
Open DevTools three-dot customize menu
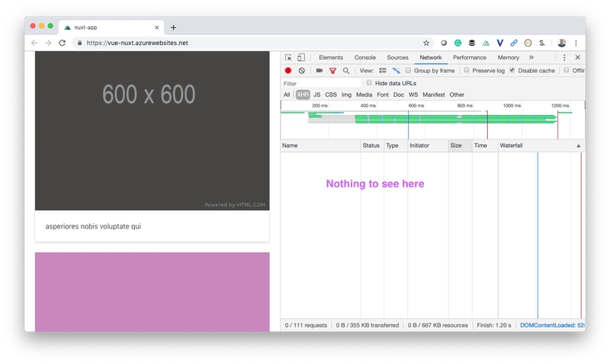click(x=564, y=57)
